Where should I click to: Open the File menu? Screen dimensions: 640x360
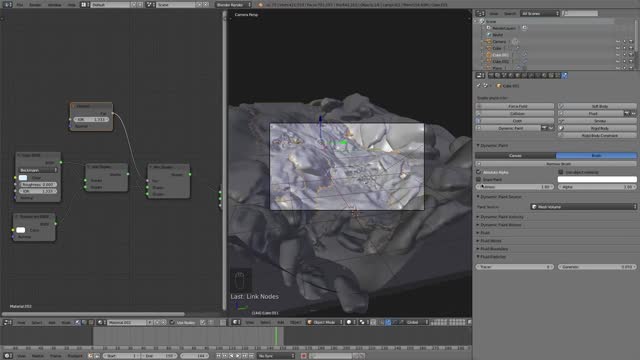20,4
